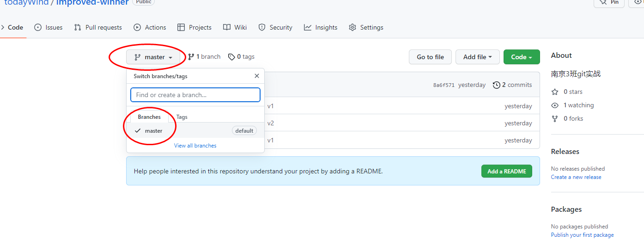Click the commits history clock icon
Screen dimensions: 644x246
click(497, 85)
